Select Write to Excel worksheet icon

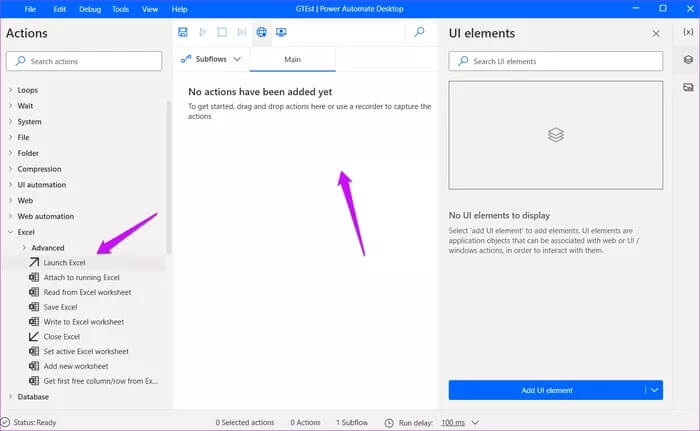click(x=34, y=322)
